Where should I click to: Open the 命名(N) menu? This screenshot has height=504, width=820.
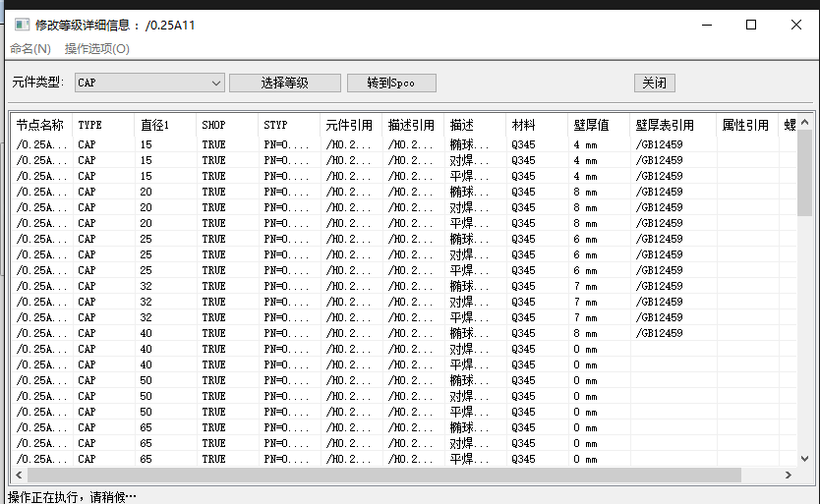pos(31,49)
